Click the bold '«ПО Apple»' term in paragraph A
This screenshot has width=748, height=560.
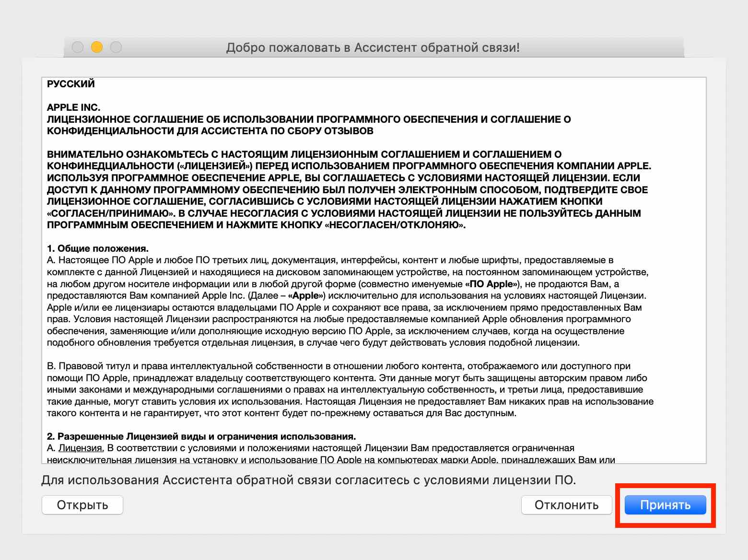[492, 284]
